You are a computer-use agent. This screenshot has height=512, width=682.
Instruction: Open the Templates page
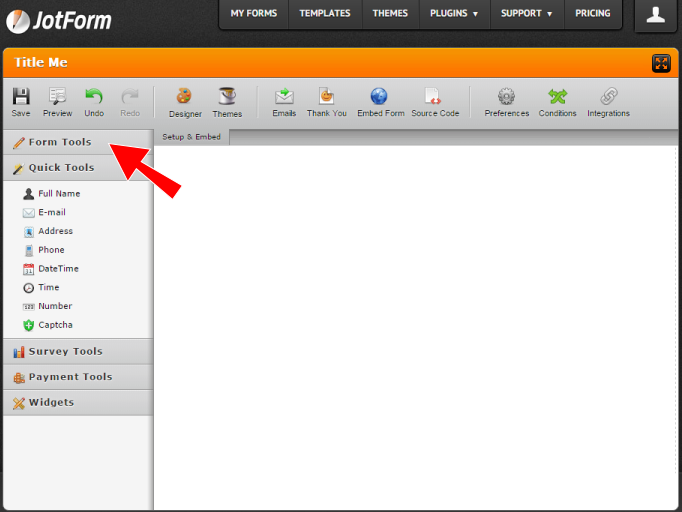(x=325, y=13)
